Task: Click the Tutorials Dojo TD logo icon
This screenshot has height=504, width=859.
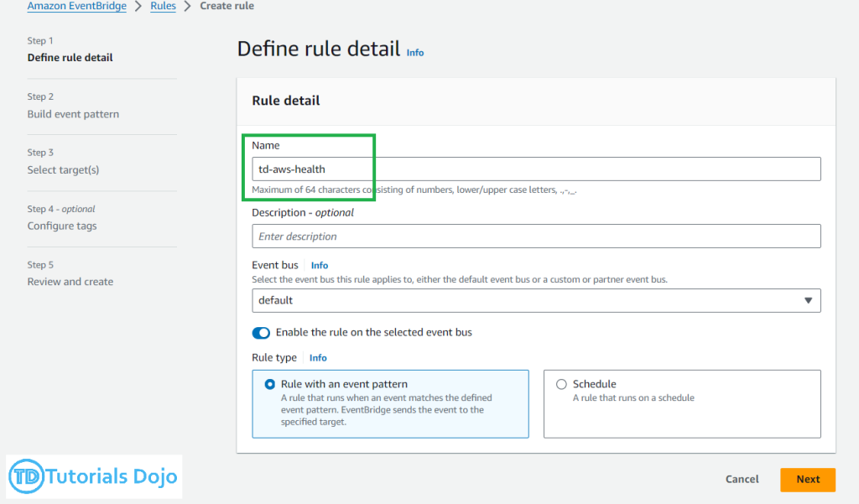Action: (27, 477)
